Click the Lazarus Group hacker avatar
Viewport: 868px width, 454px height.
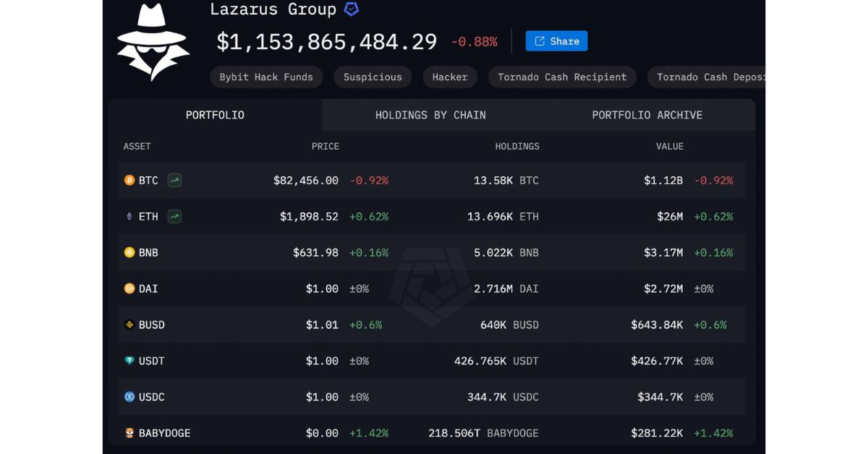click(153, 41)
